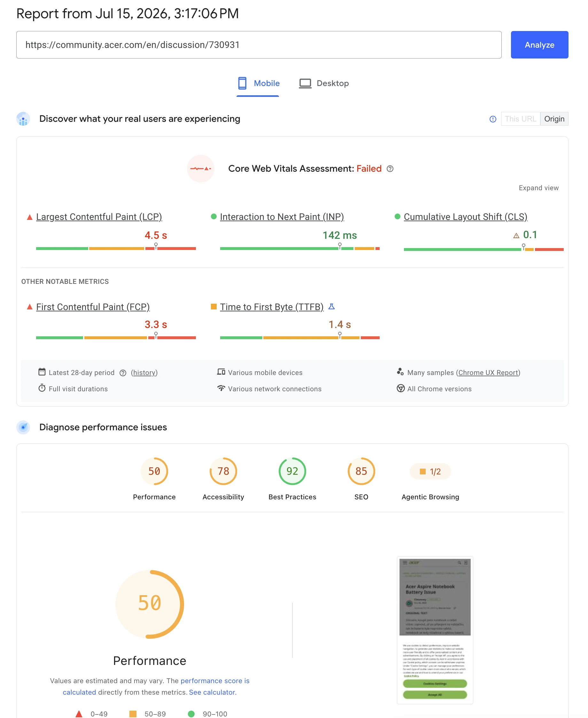Open the See calculator link

pyautogui.click(x=212, y=693)
